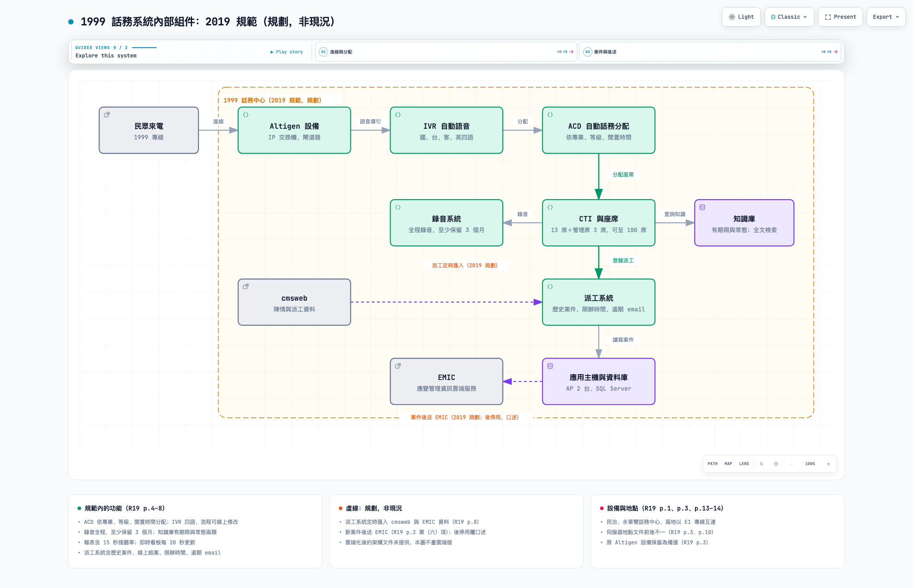Viewport: 913px width, 588px height.
Task: Click the 查詢知識 edge label
Action: 674,214
